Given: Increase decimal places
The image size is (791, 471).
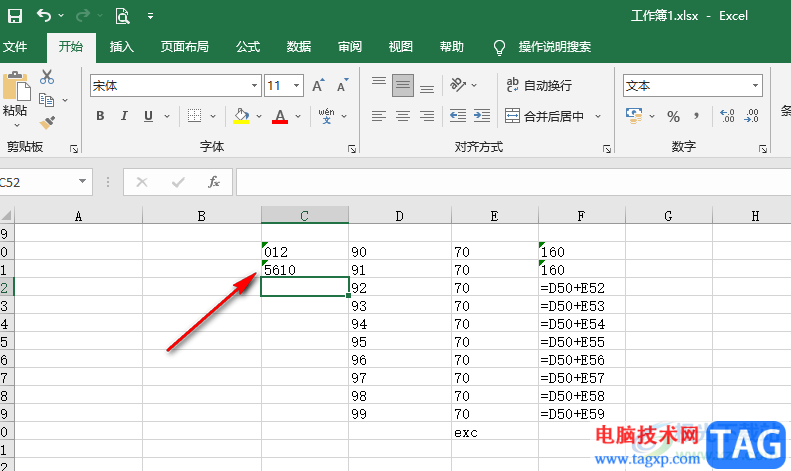Looking at the screenshot, I should tap(727, 116).
